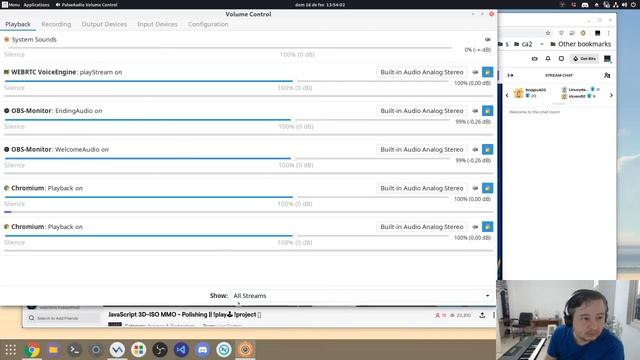
Task: Mute the WEBRTC VoiceEngine playStream
Action: click(475, 72)
